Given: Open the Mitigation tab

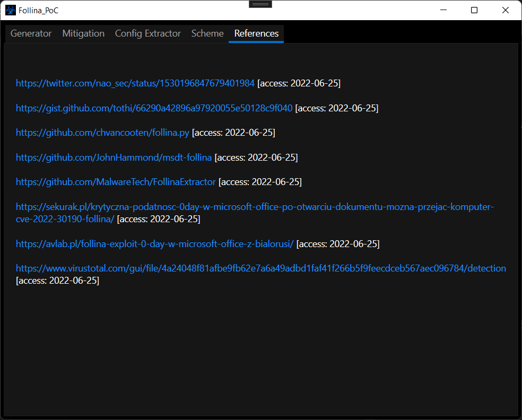Looking at the screenshot, I should pos(83,33).
